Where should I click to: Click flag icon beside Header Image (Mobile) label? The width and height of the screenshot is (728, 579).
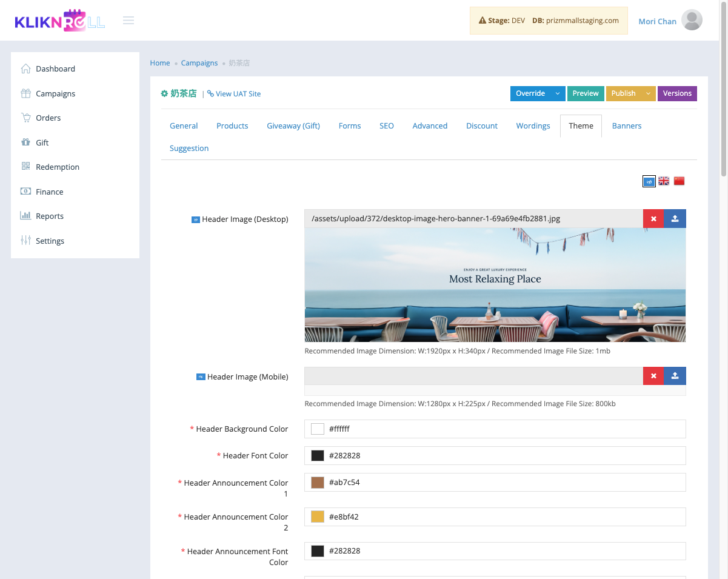pyautogui.click(x=201, y=377)
